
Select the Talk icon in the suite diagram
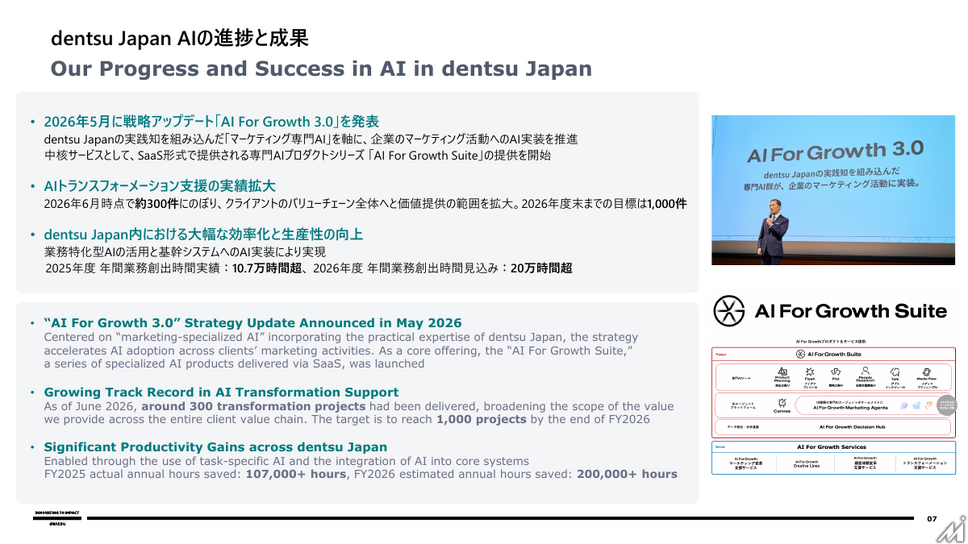pos(895,372)
